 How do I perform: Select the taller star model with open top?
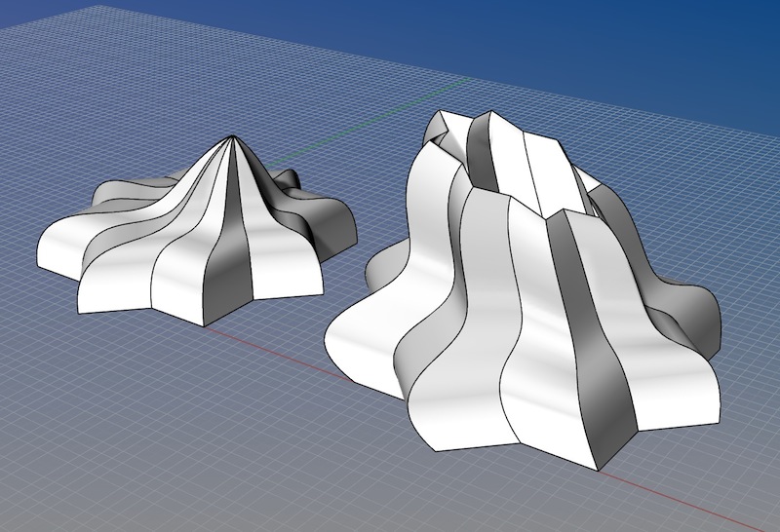pyautogui.click(x=523, y=291)
